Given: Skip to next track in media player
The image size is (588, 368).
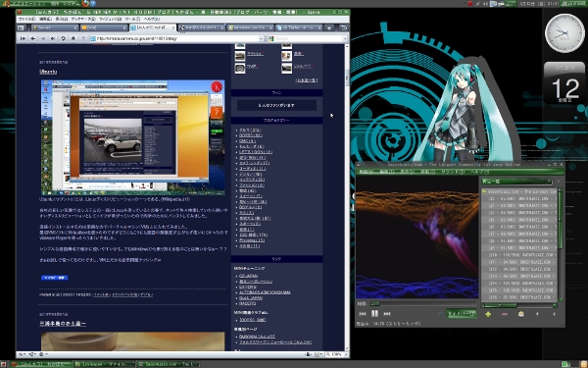Looking at the screenshot, I should pyautogui.click(x=387, y=314).
